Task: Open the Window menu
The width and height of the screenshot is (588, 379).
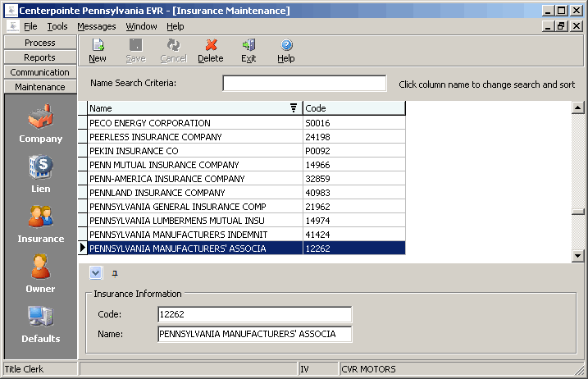Action: (x=141, y=26)
